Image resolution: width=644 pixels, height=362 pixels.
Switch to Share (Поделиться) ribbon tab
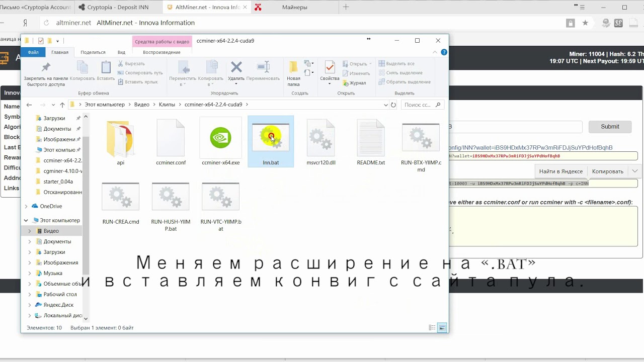(x=93, y=52)
